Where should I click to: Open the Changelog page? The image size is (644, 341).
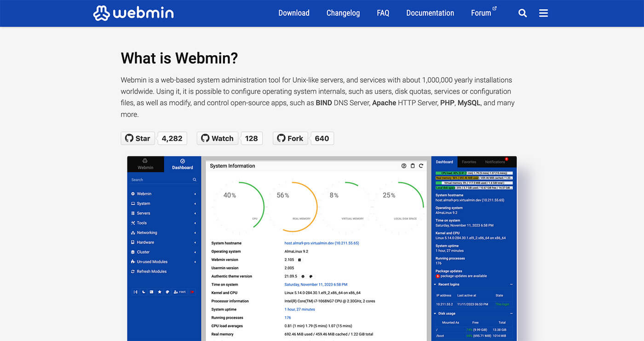(x=343, y=13)
